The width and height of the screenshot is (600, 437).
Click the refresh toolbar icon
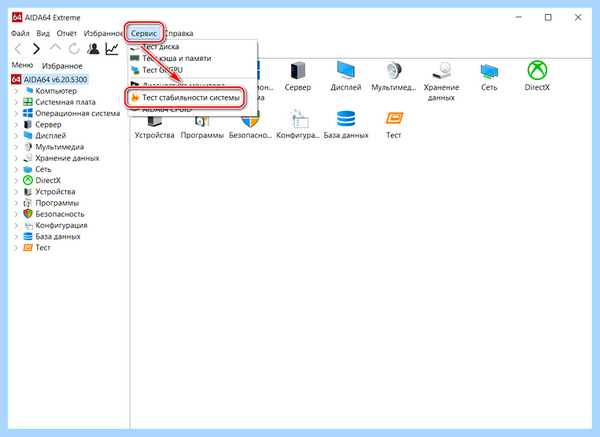click(74, 49)
